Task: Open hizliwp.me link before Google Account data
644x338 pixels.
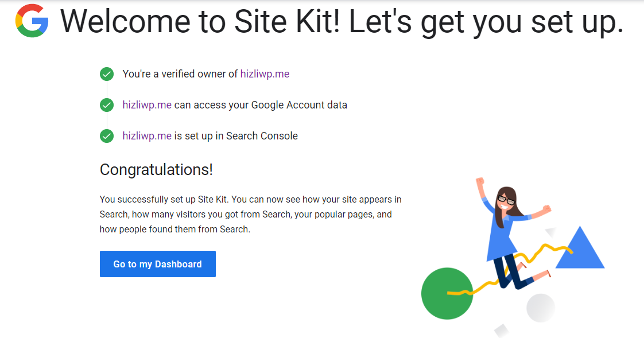Action: point(147,105)
